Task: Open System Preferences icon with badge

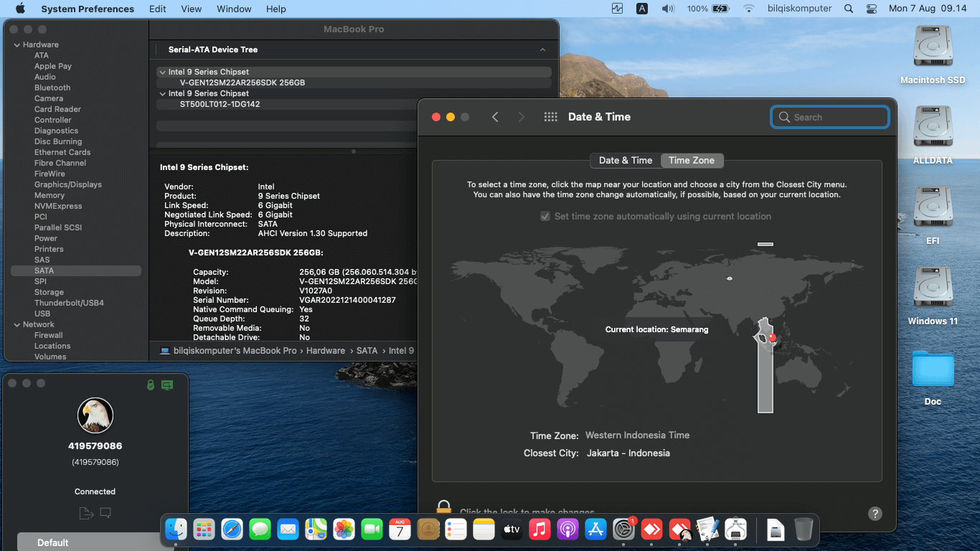Action: coord(624,529)
